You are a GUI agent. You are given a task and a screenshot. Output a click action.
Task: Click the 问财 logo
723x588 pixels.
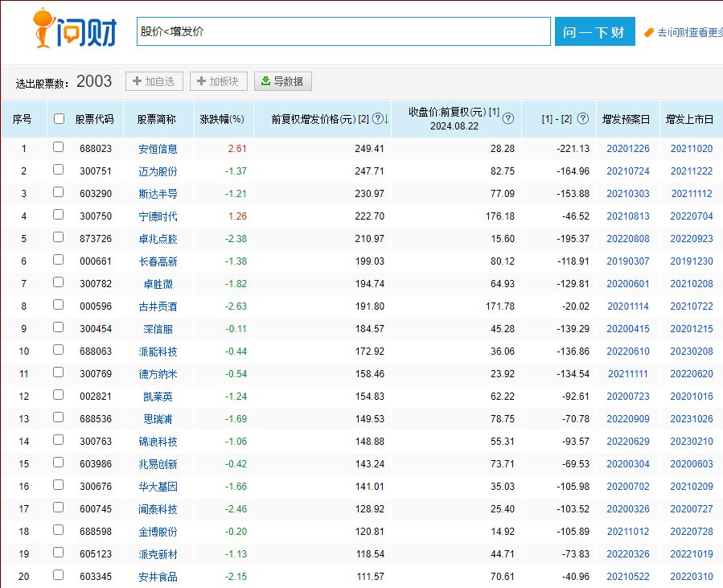coord(75,29)
